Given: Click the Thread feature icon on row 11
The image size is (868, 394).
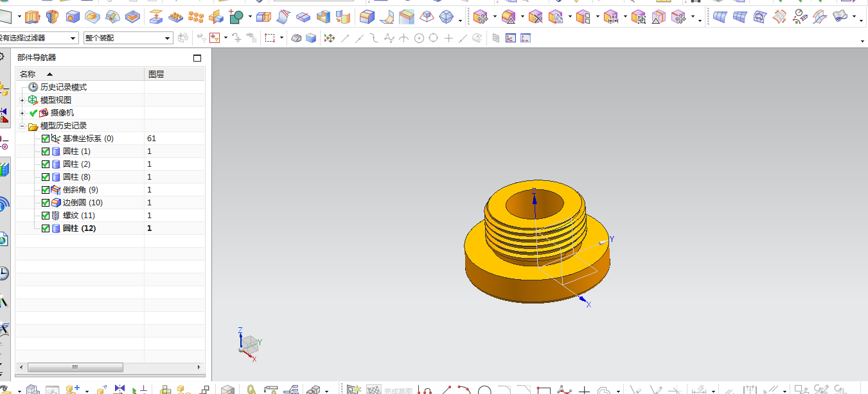Looking at the screenshot, I should click(x=56, y=216).
